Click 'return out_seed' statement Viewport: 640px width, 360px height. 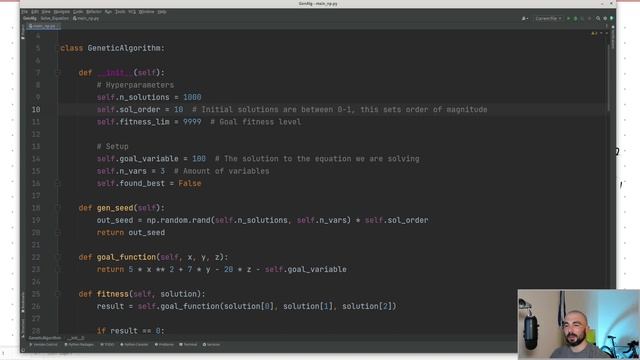tap(131, 233)
